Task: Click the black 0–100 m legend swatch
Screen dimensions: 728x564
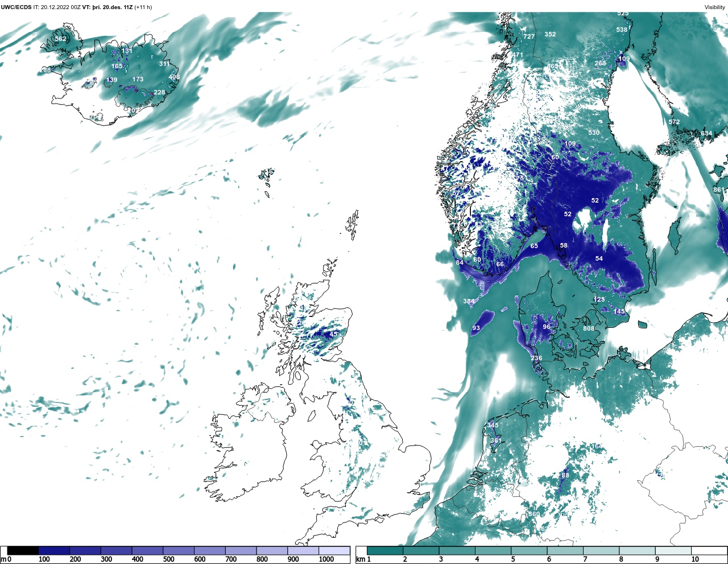Action: coord(23,550)
